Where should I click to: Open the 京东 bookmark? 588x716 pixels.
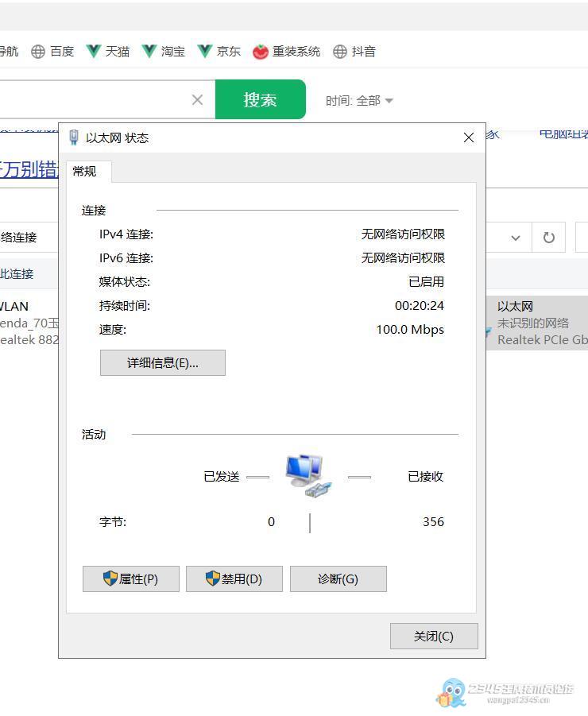click(x=219, y=52)
